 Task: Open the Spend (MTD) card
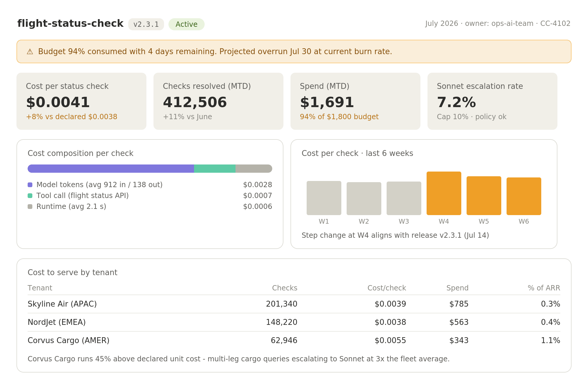tap(355, 101)
